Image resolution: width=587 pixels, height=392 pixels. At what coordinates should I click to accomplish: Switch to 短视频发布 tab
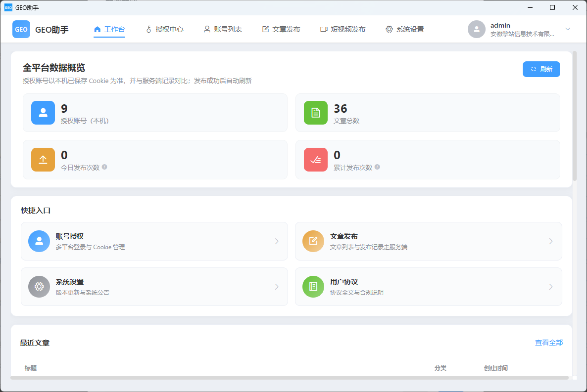343,29
